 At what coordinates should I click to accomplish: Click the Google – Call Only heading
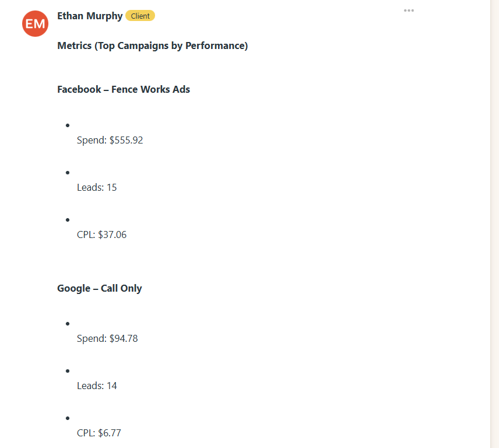(x=100, y=288)
